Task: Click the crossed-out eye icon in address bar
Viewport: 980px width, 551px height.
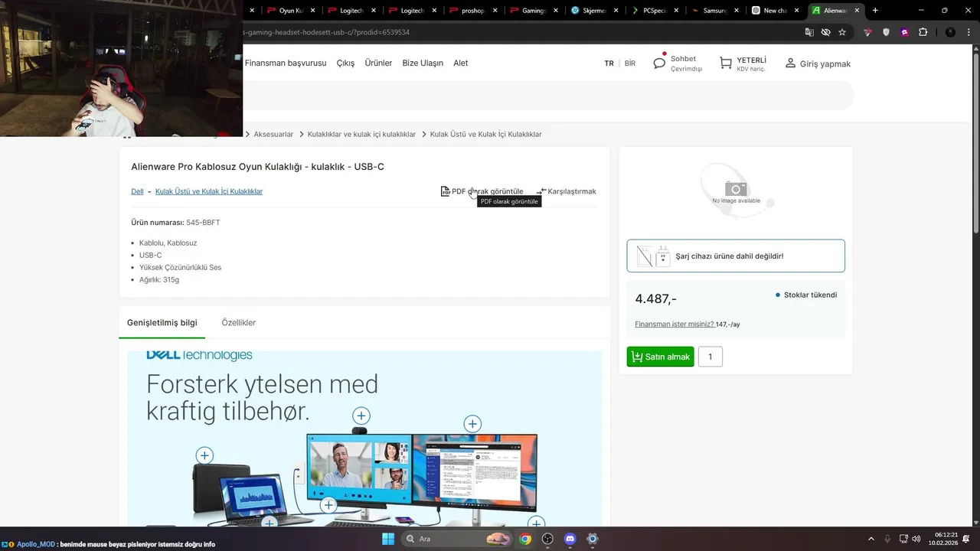Action: (825, 32)
